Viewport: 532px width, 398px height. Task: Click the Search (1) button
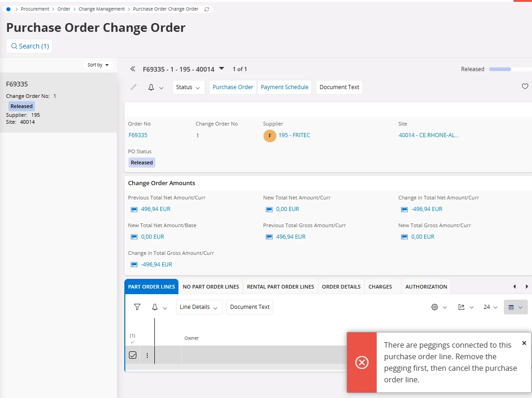pyautogui.click(x=30, y=46)
